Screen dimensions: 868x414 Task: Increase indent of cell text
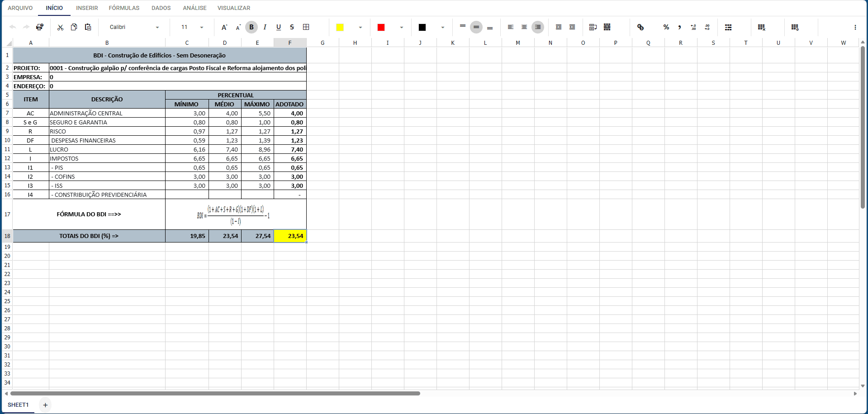(x=572, y=27)
